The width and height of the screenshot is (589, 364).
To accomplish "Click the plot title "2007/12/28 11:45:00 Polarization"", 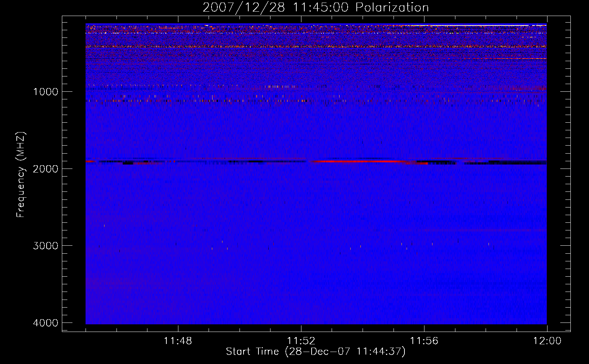I will click(x=316, y=8).
